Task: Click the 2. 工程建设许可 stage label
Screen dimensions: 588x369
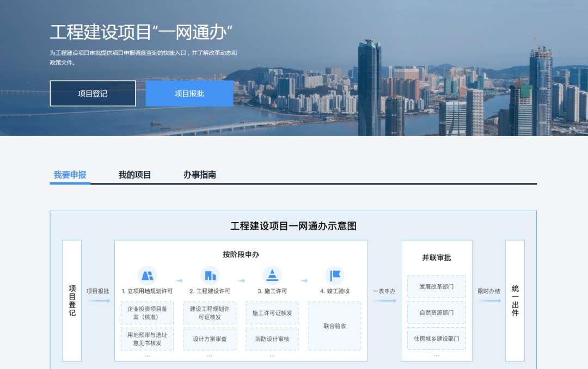Action: point(210,291)
